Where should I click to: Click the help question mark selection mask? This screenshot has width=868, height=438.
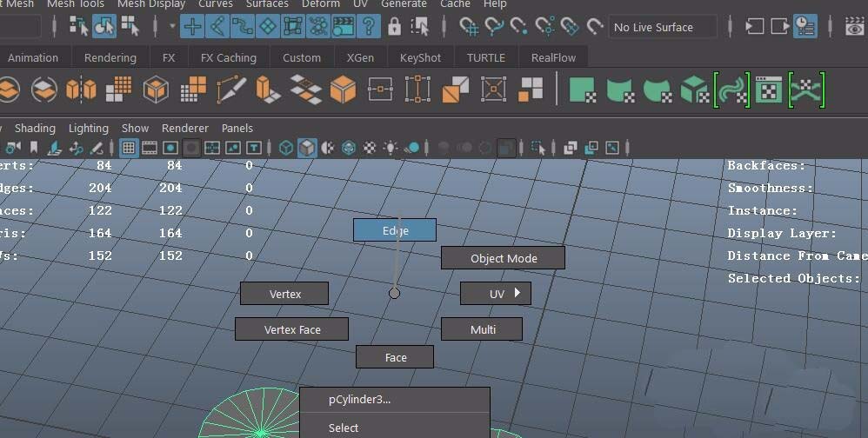pos(368,27)
